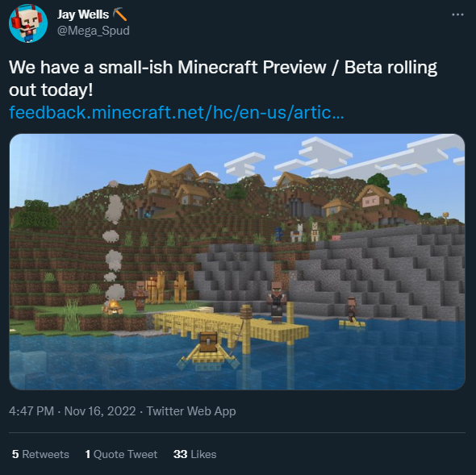Image resolution: width=476 pixels, height=475 pixels.
Task: Open Jay Wells' profile avatar picture
Action: tap(28, 23)
